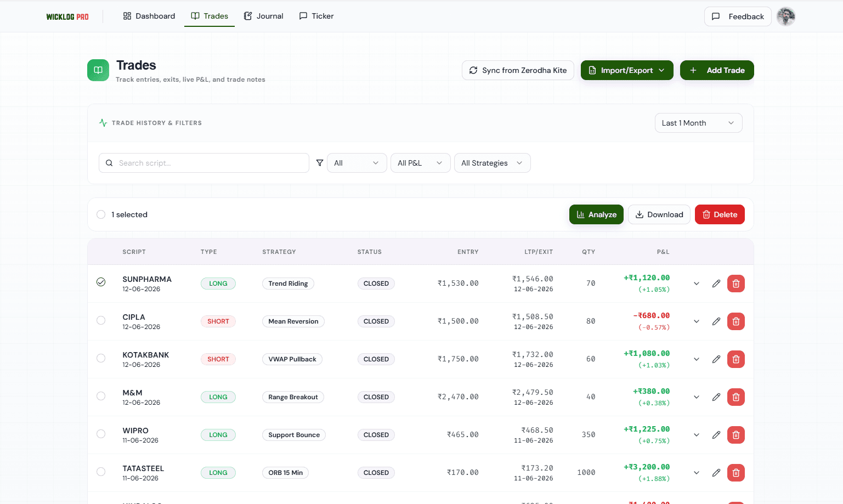This screenshot has height=504, width=843.
Task: Click the SHORT badge on CIPLA row
Action: point(218,321)
